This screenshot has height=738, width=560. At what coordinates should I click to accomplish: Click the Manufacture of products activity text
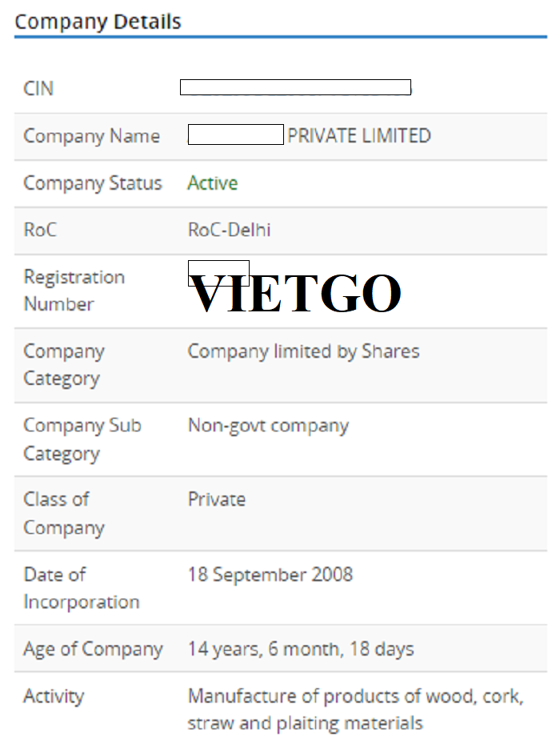[356, 710]
